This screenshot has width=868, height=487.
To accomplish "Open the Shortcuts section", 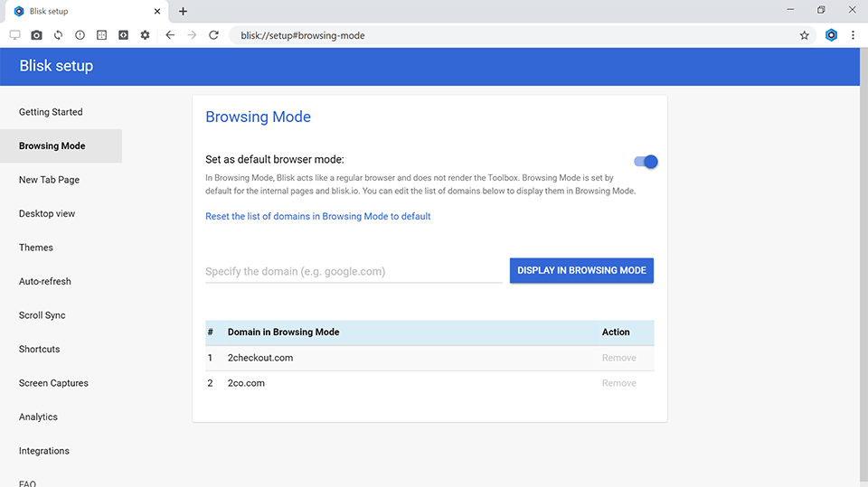I will [x=39, y=349].
